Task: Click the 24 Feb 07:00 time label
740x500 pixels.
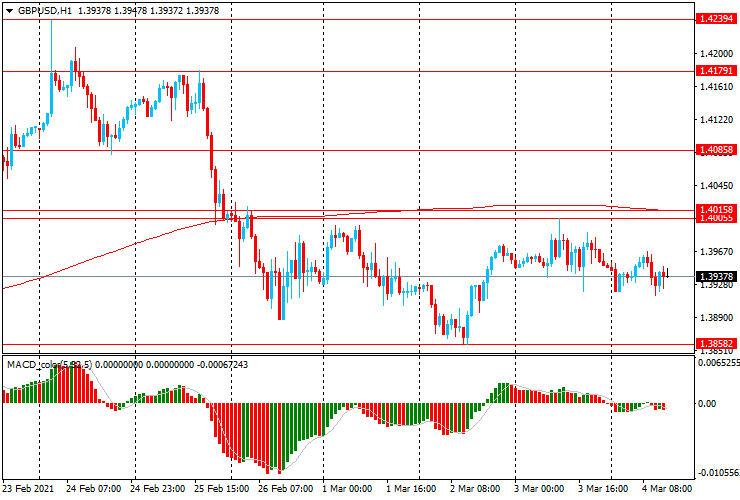Action: (x=93, y=488)
